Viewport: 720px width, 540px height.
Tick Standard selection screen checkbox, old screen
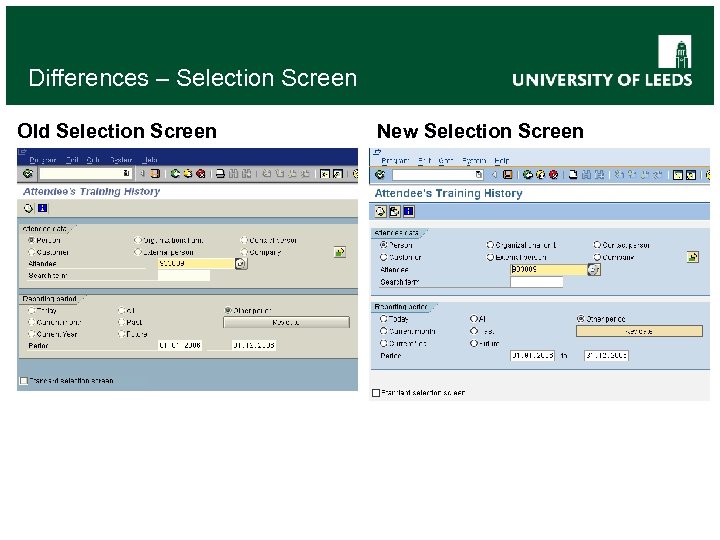pos(24,380)
